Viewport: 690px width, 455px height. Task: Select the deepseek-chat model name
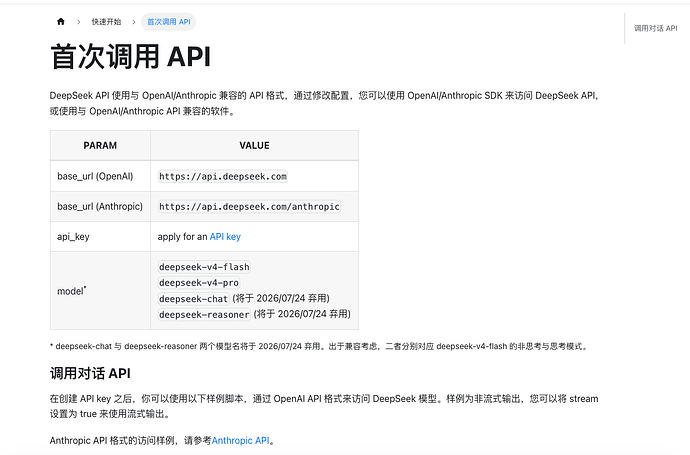194,299
